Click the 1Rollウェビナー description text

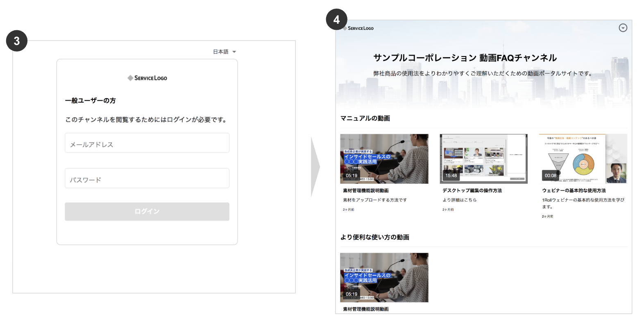pyautogui.click(x=583, y=203)
